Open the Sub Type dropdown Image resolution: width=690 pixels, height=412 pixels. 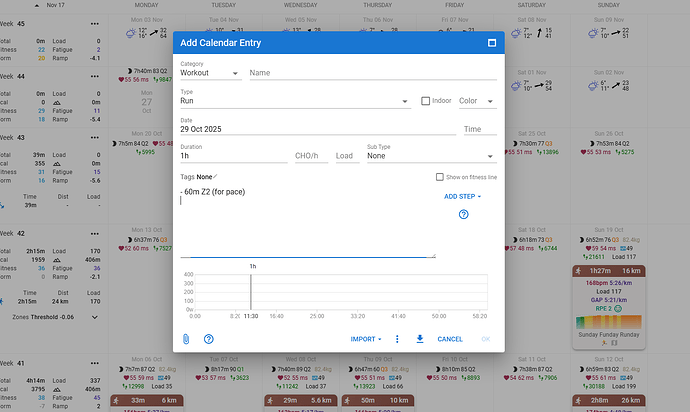430,156
